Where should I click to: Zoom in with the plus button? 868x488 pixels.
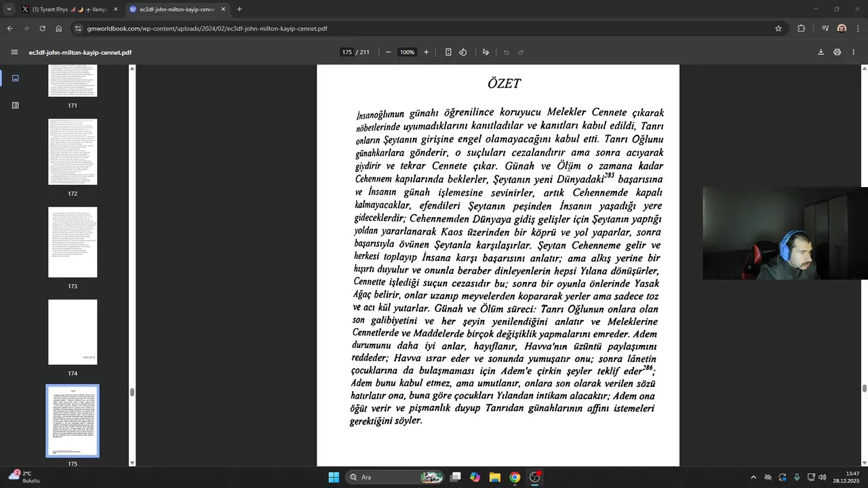tap(426, 52)
